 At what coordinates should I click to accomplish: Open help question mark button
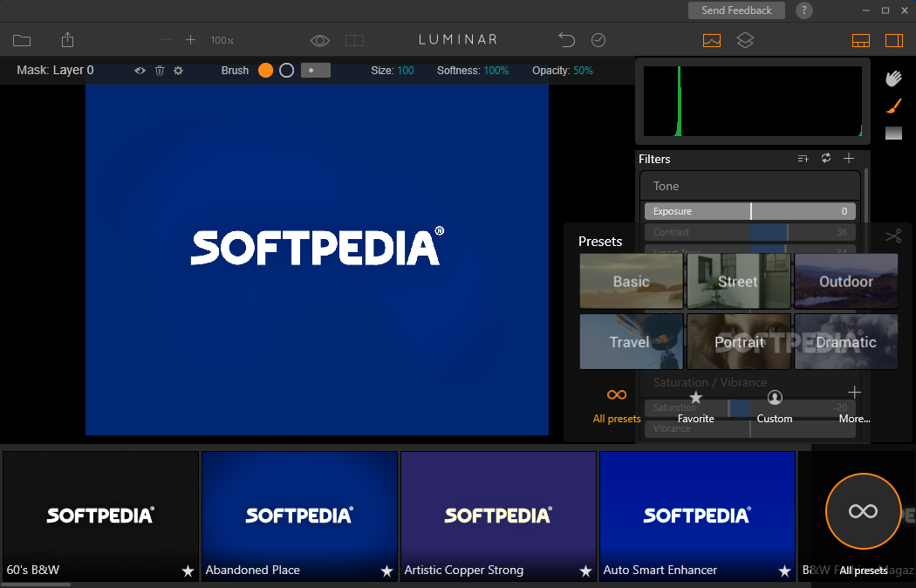804,10
